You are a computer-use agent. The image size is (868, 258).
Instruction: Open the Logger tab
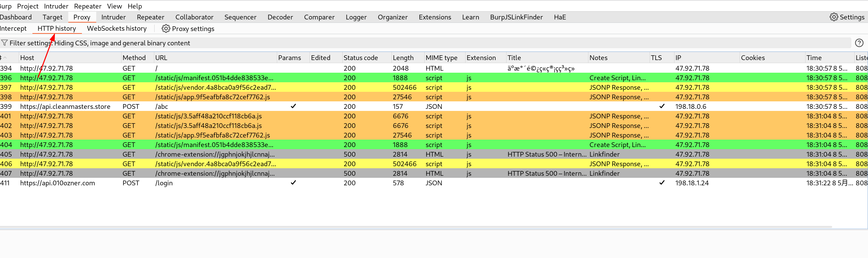pos(356,17)
